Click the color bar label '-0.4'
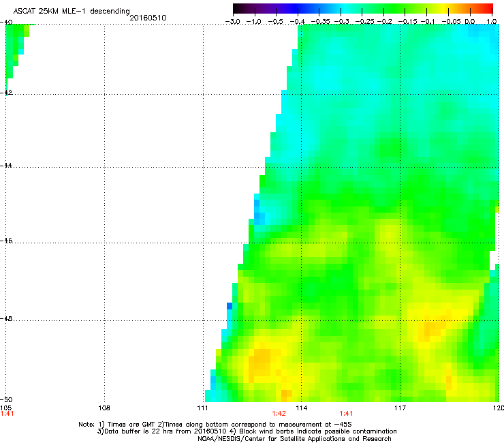The height and width of the screenshot is (443, 504). click(298, 22)
